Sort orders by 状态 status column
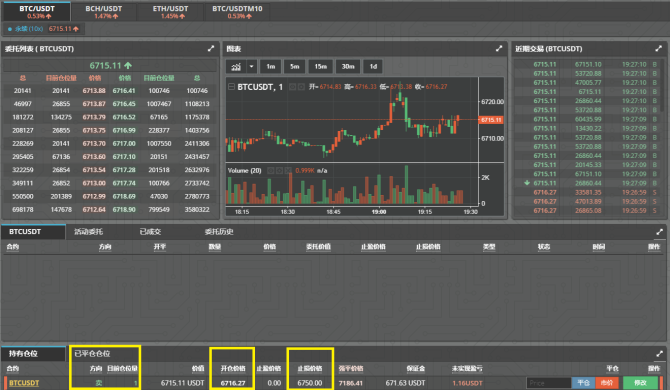The image size is (670, 390). tap(544, 247)
